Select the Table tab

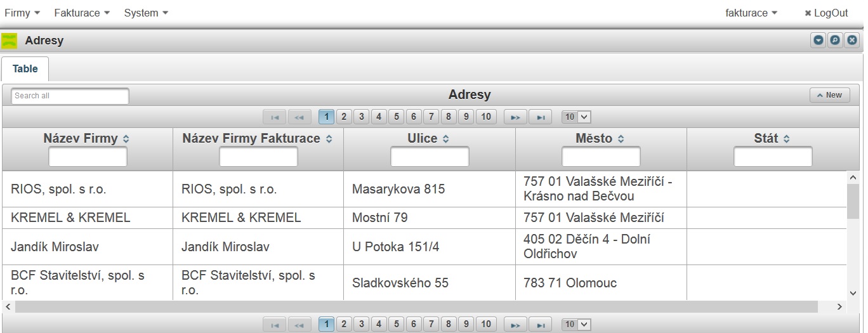25,69
